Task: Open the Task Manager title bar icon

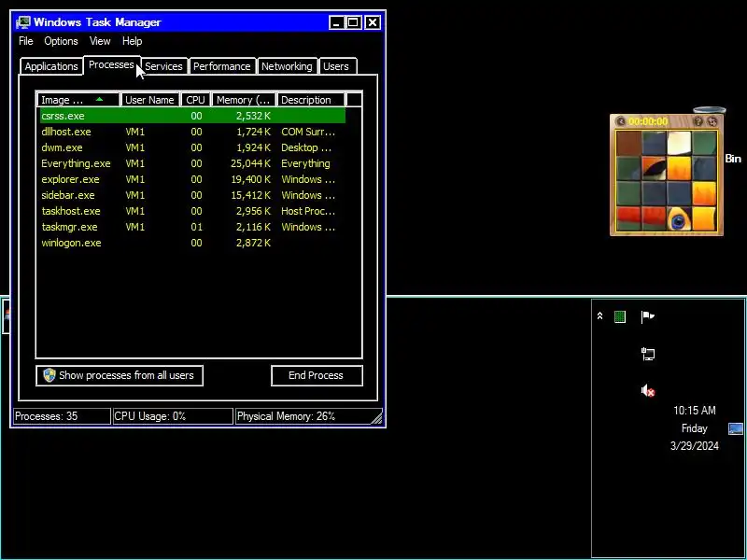Action: [x=22, y=22]
